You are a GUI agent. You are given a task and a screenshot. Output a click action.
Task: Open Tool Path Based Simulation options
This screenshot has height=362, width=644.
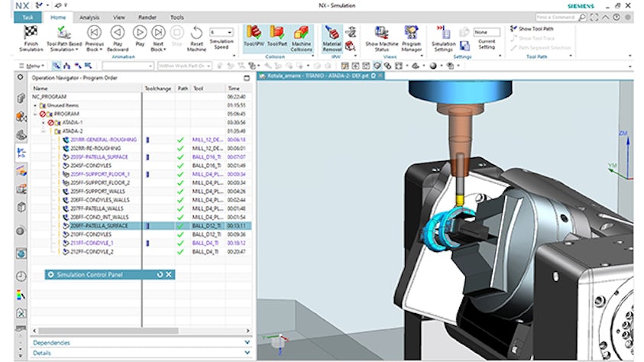(x=63, y=39)
